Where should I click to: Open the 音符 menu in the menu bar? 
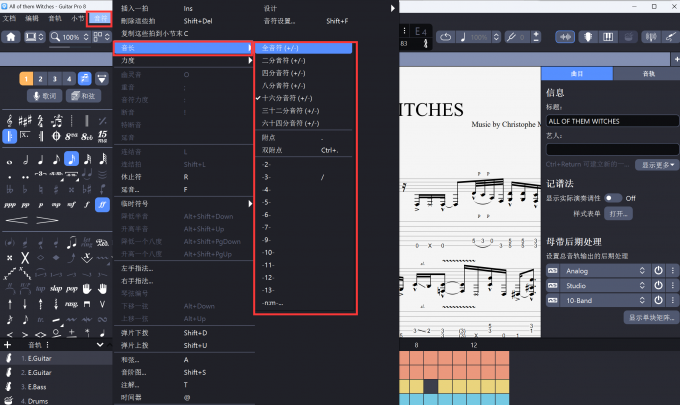tap(100, 18)
